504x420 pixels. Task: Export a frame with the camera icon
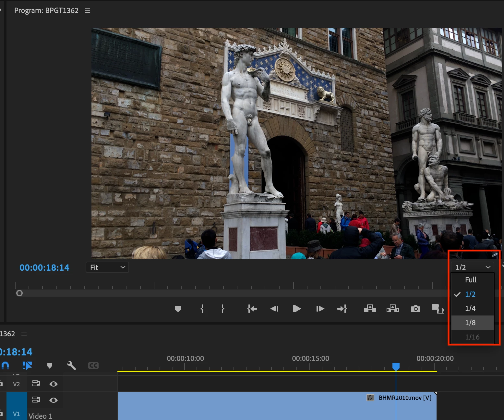(x=415, y=309)
